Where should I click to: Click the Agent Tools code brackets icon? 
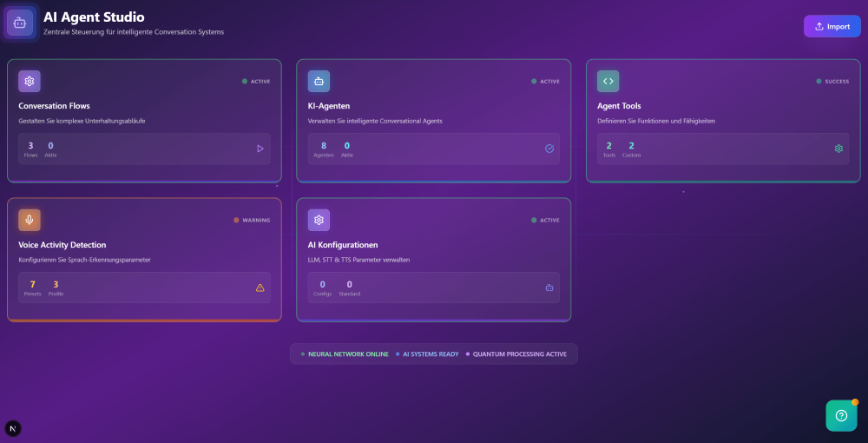point(608,82)
